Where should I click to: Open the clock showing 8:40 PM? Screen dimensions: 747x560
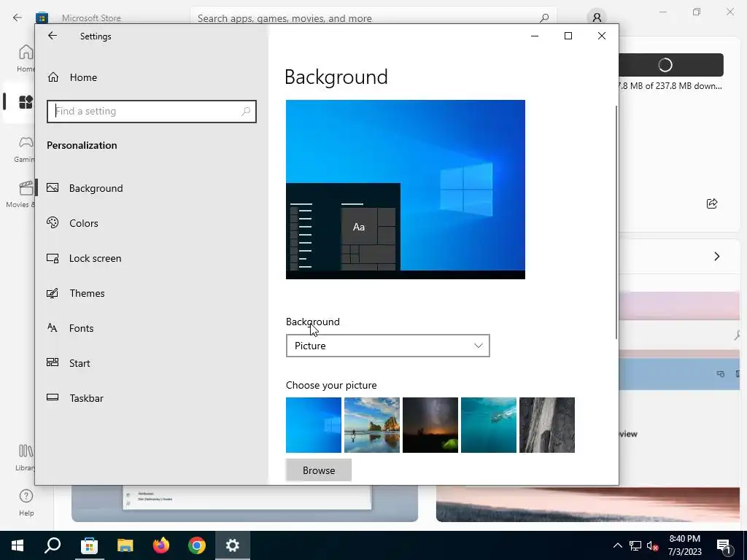684,545
